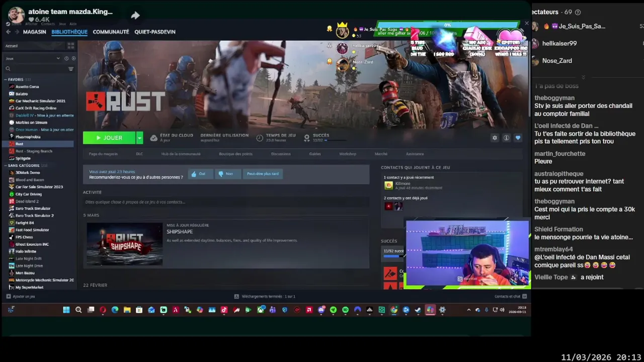This screenshot has height=362, width=644.
Task: Switch library to grid view icon
Action: click(x=71, y=46)
